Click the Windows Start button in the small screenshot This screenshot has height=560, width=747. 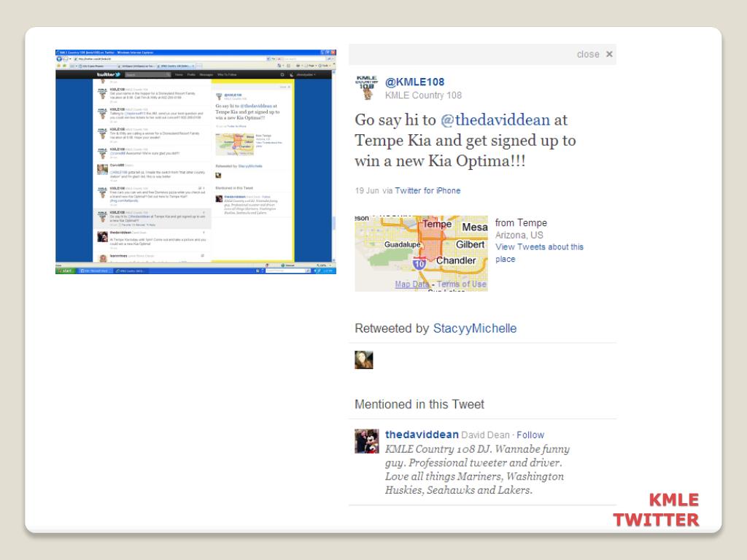(66, 271)
